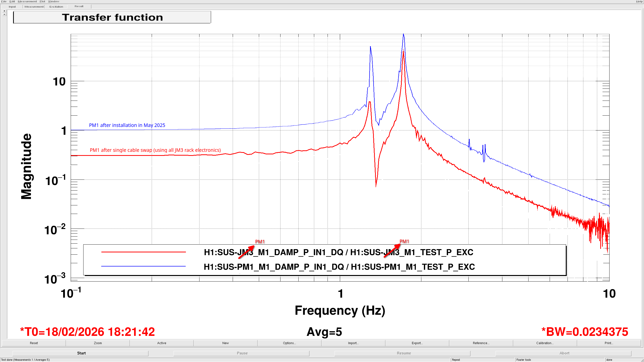Click the up-arrow pad collapse icon

coord(4,14)
